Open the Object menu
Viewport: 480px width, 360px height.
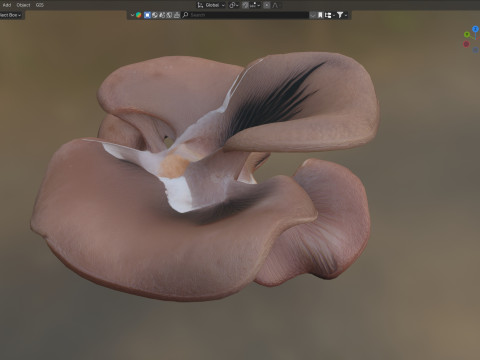point(23,5)
